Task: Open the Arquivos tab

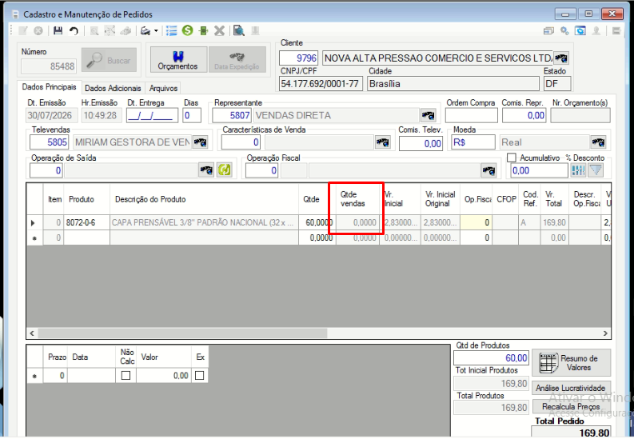Action: coord(163,88)
